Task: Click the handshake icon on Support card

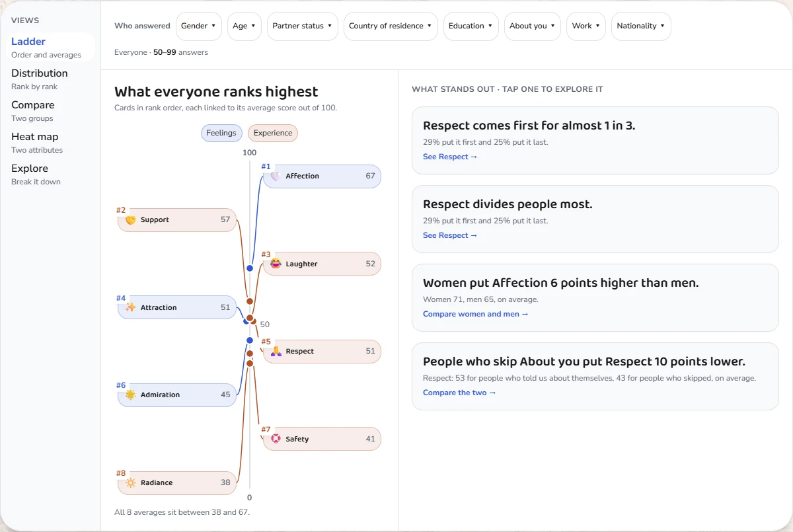Action: (x=130, y=220)
